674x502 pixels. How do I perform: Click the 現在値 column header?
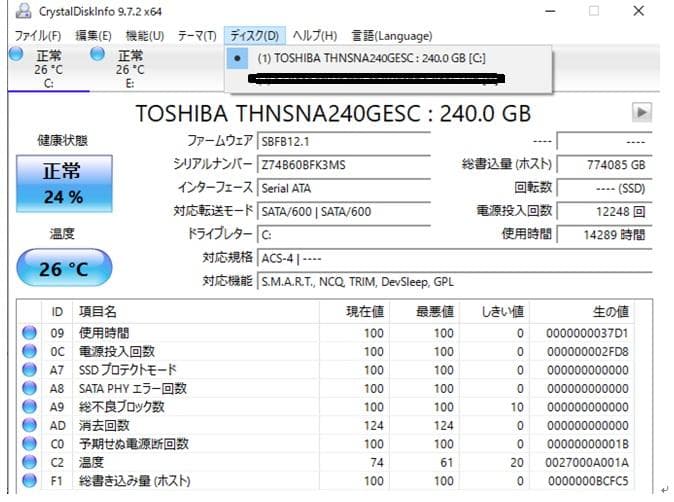[355, 312]
